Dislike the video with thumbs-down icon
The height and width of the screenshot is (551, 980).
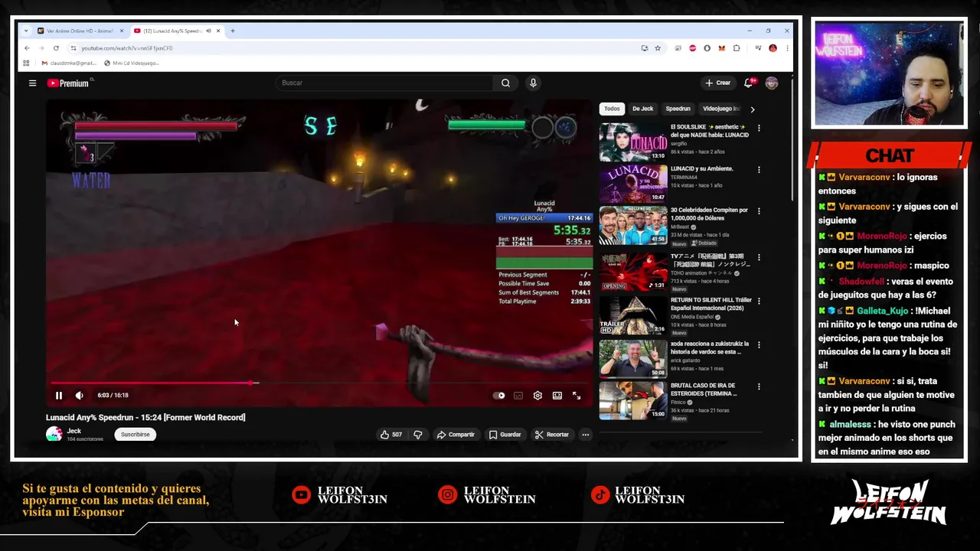pos(418,435)
